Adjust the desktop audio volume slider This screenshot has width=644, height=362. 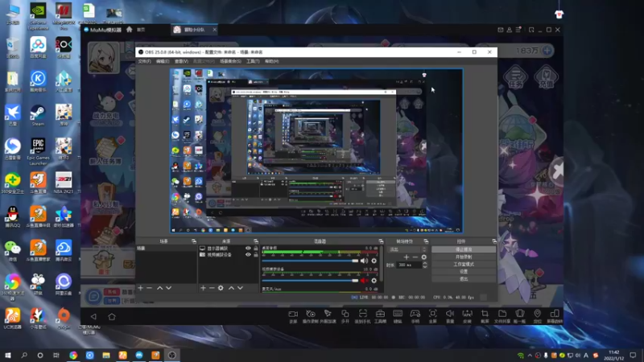point(310,261)
